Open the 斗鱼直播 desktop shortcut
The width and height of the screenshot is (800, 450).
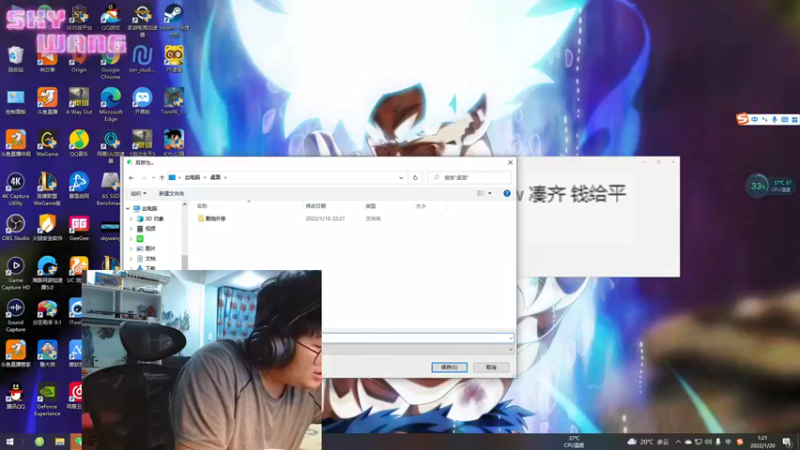(x=47, y=101)
